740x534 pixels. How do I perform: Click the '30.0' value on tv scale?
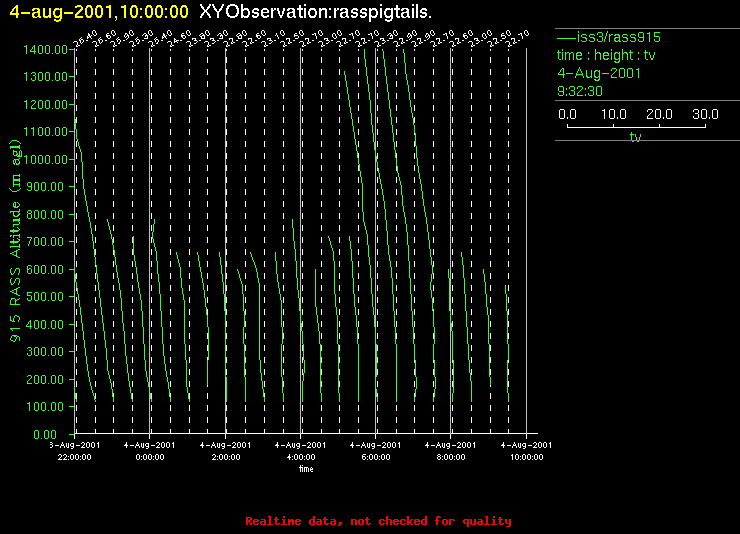705,114
